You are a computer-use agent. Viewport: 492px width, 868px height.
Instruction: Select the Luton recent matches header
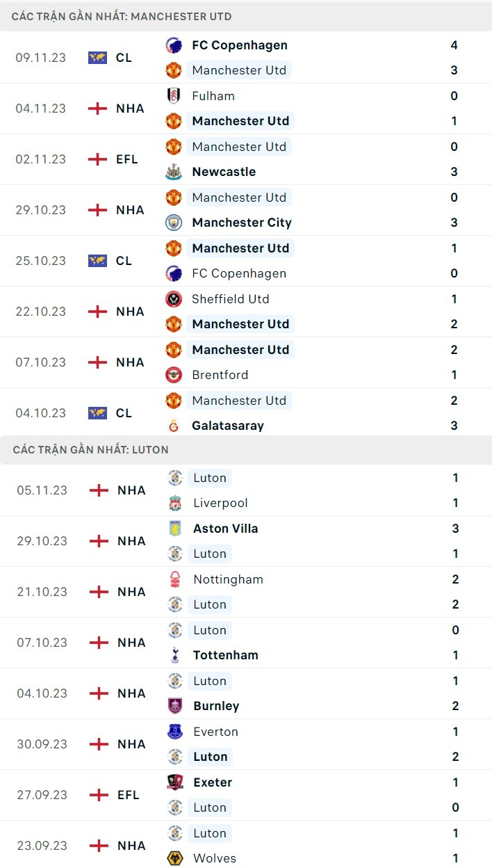(x=90, y=450)
